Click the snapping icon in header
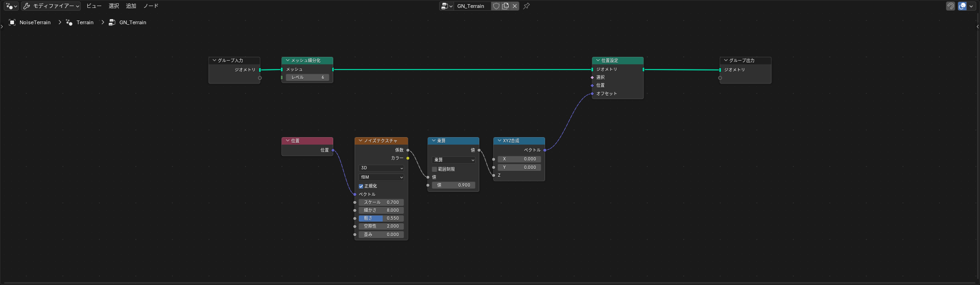The height and width of the screenshot is (285, 980). point(951,6)
